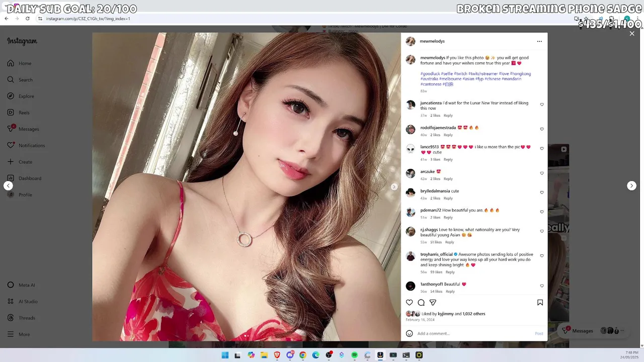Open Discord from the taskbar
This screenshot has height=362, width=644.
[290, 355]
